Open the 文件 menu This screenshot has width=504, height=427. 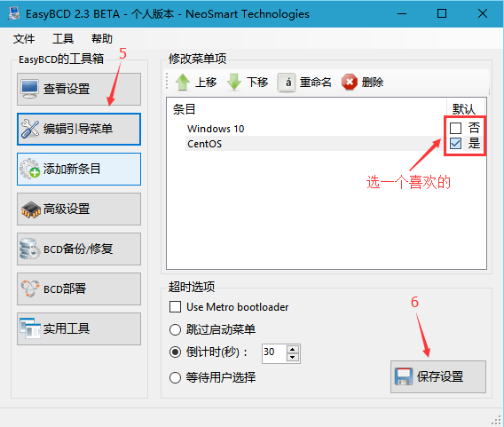click(24, 38)
